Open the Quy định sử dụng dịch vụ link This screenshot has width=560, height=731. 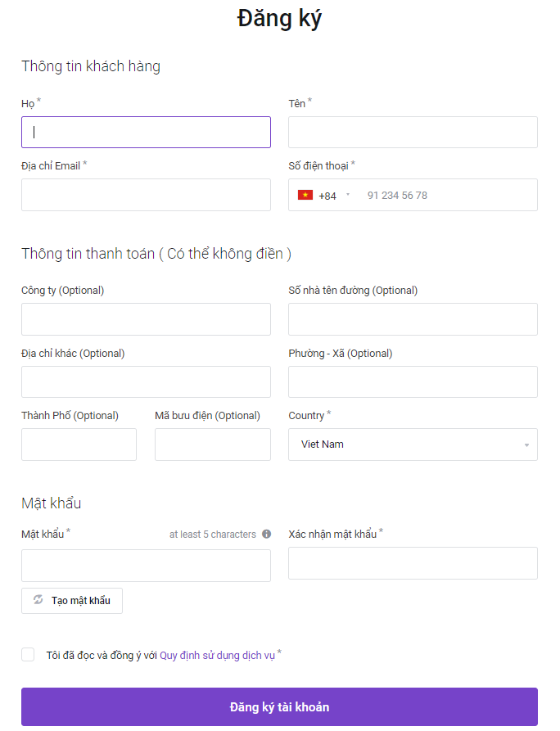pos(217,656)
